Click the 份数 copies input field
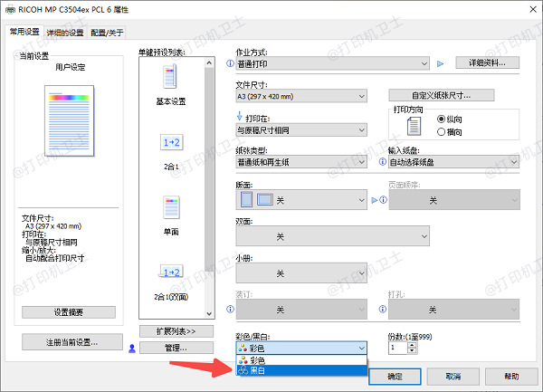 pos(398,348)
